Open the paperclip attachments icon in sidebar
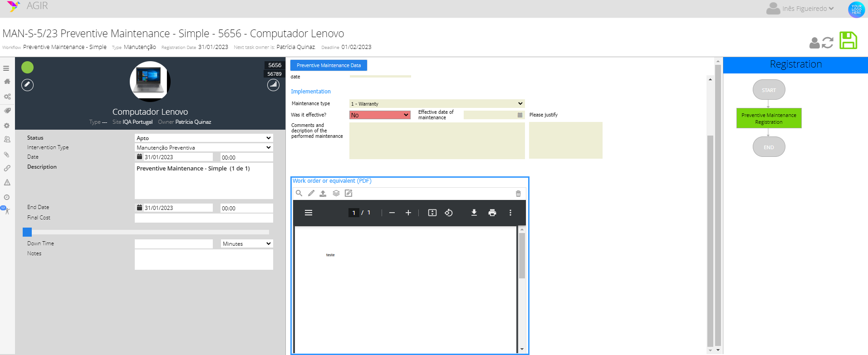The image size is (868, 355). [7, 155]
